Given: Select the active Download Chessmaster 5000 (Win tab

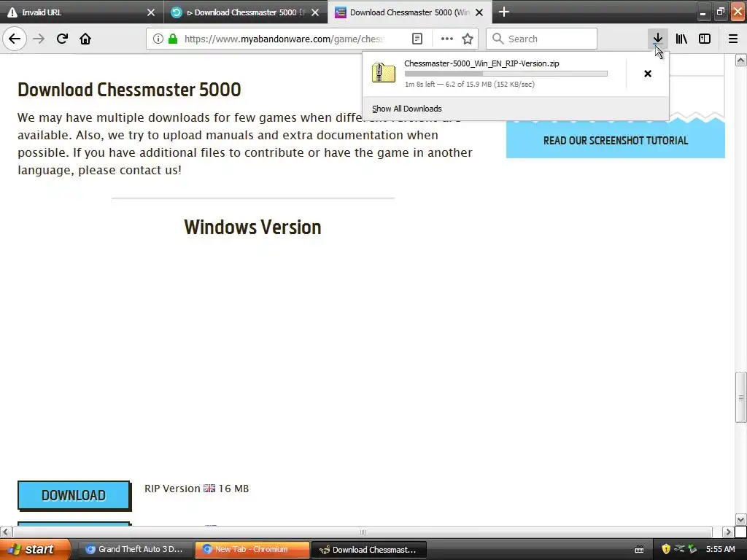Looking at the screenshot, I should pos(410,12).
